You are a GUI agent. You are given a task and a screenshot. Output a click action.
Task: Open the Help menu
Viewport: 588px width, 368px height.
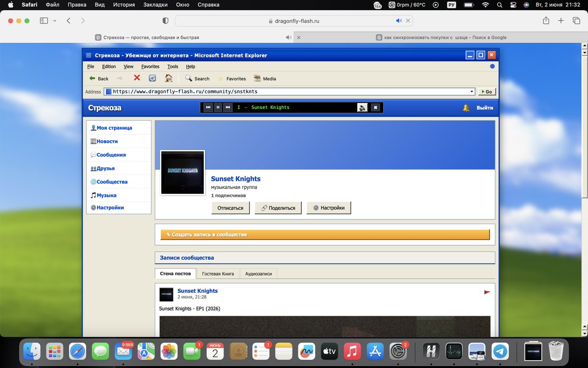[x=191, y=67]
